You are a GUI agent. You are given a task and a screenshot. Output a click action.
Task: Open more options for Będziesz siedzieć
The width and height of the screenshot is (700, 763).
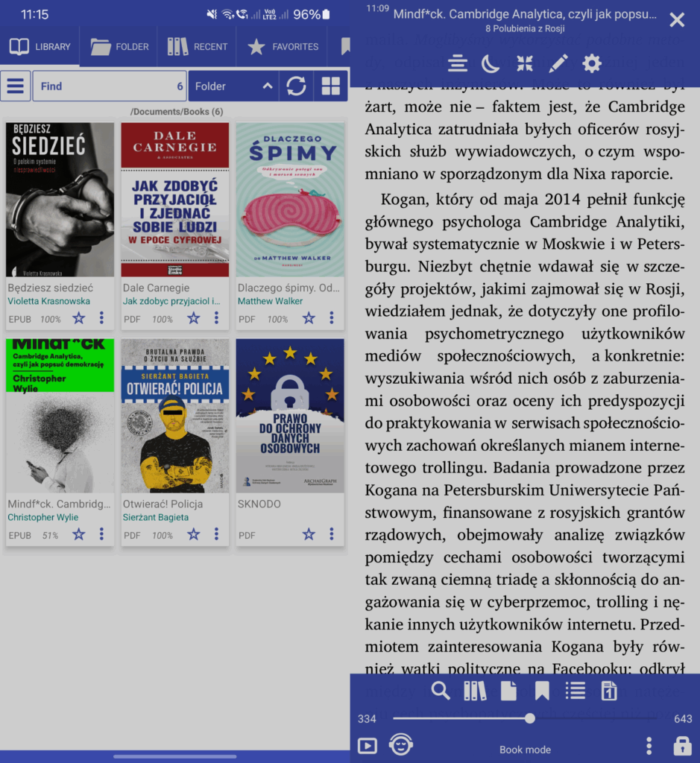(x=101, y=318)
